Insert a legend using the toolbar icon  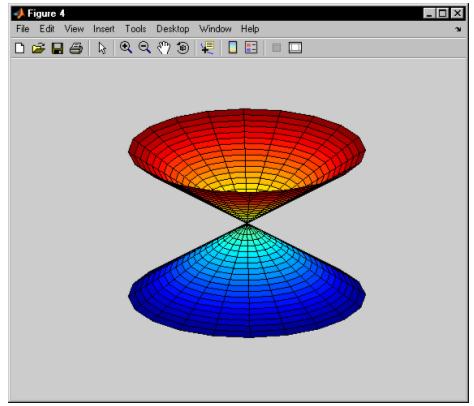[x=251, y=48]
